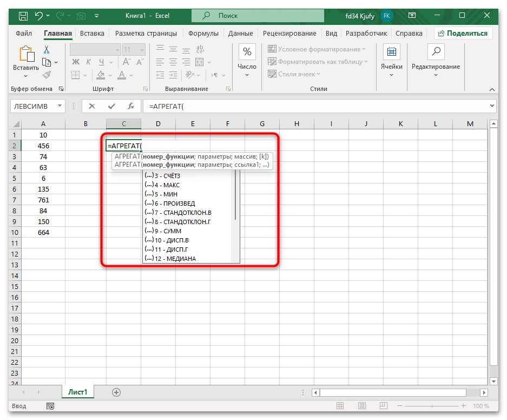
Task: Switch to Page Break Preview
Action: point(384,406)
